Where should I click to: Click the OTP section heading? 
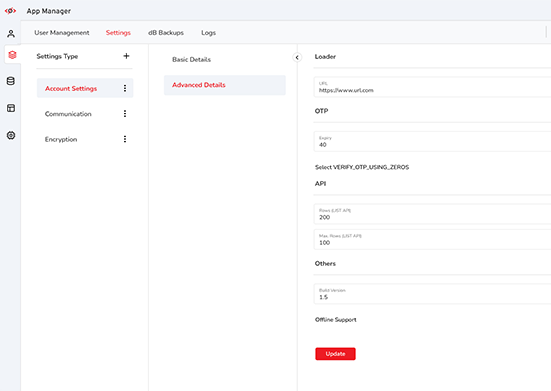pyautogui.click(x=321, y=111)
